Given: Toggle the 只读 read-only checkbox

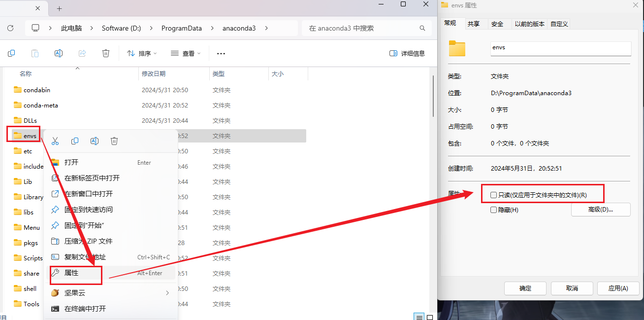Looking at the screenshot, I should click(x=494, y=195).
